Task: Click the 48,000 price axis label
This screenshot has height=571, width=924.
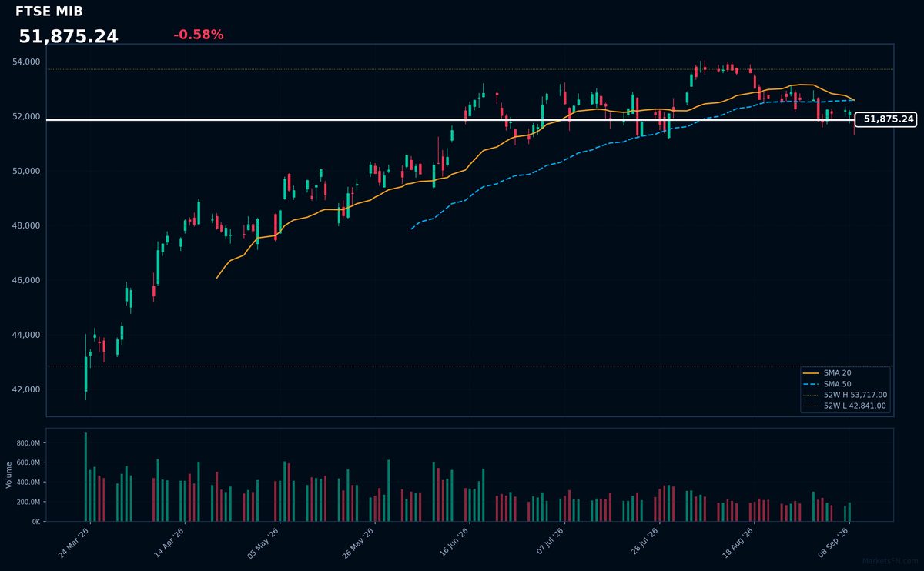Action: click(x=26, y=225)
